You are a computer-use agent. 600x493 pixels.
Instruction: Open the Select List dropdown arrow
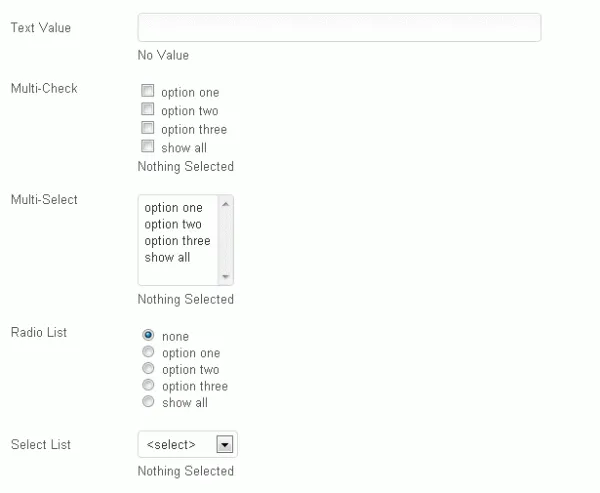tap(225, 445)
